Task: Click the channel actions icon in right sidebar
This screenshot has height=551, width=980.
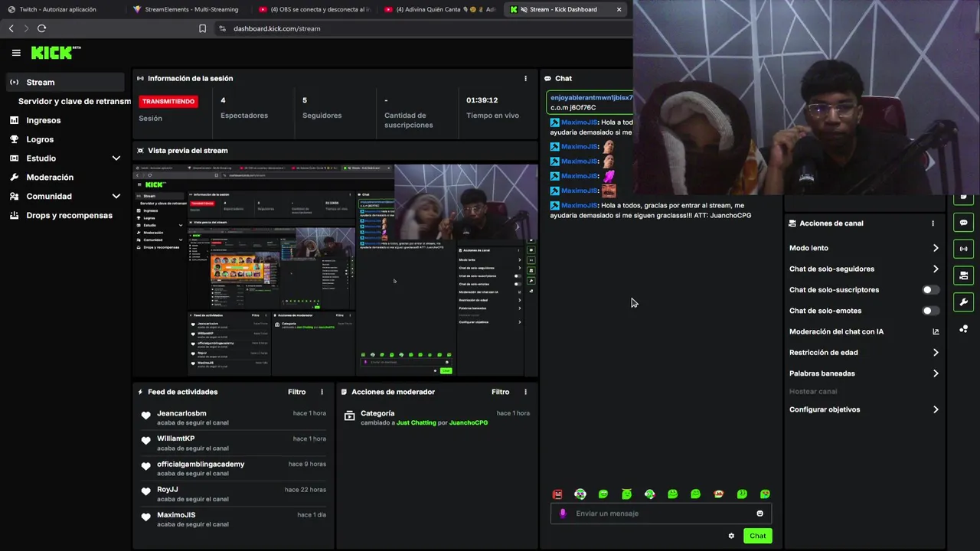Action: pyautogui.click(x=963, y=275)
